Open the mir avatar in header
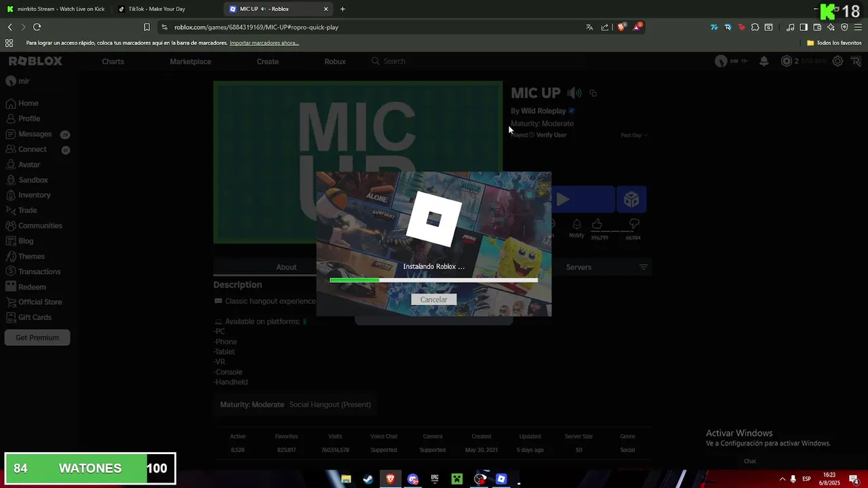The height and width of the screenshot is (488, 868). coord(721,61)
